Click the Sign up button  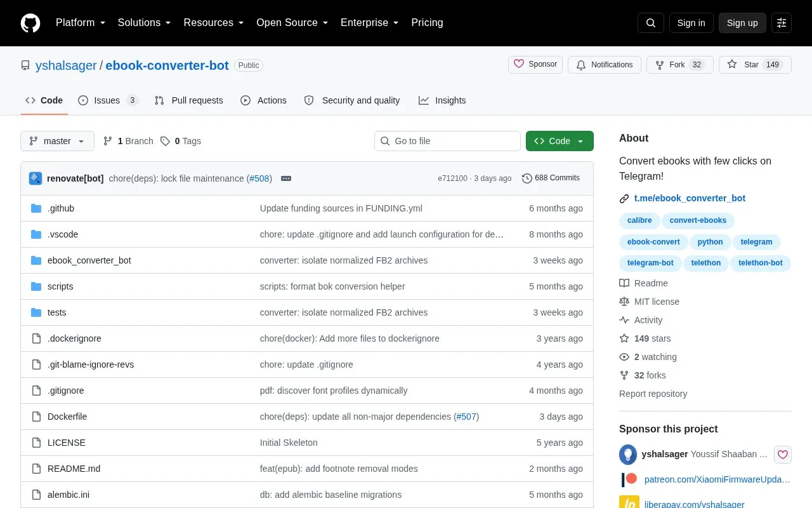742,23
